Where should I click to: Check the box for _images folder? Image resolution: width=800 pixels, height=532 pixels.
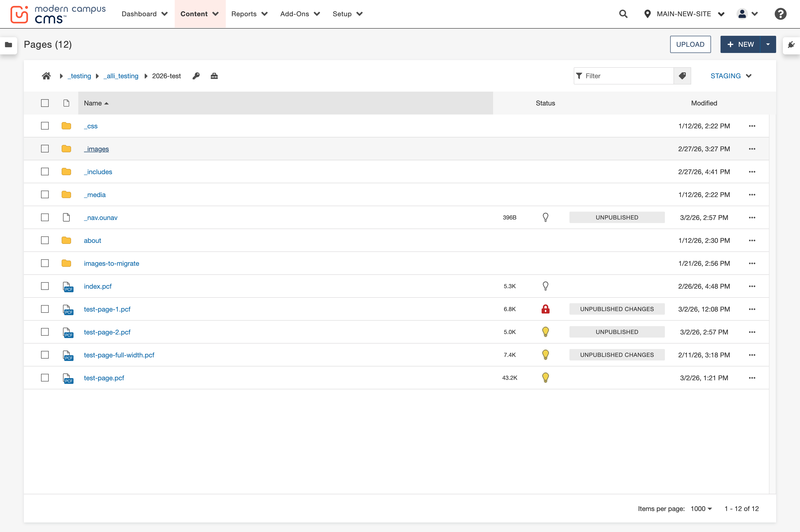pyautogui.click(x=45, y=149)
